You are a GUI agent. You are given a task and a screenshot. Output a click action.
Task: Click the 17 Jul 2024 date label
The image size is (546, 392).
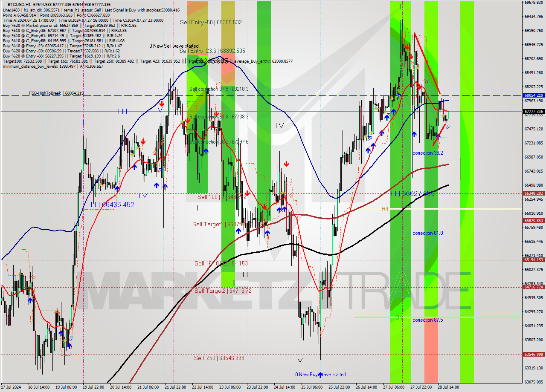click(x=11, y=387)
